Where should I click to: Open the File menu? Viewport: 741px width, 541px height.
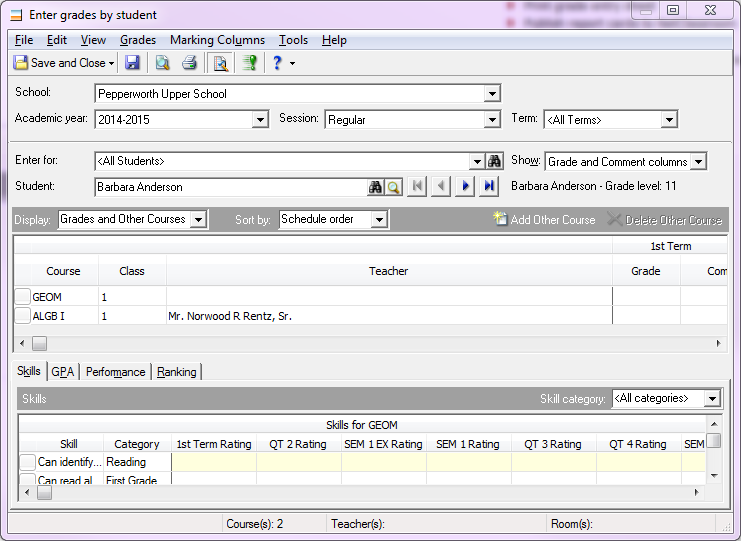pyautogui.click(x=24, y=40)
